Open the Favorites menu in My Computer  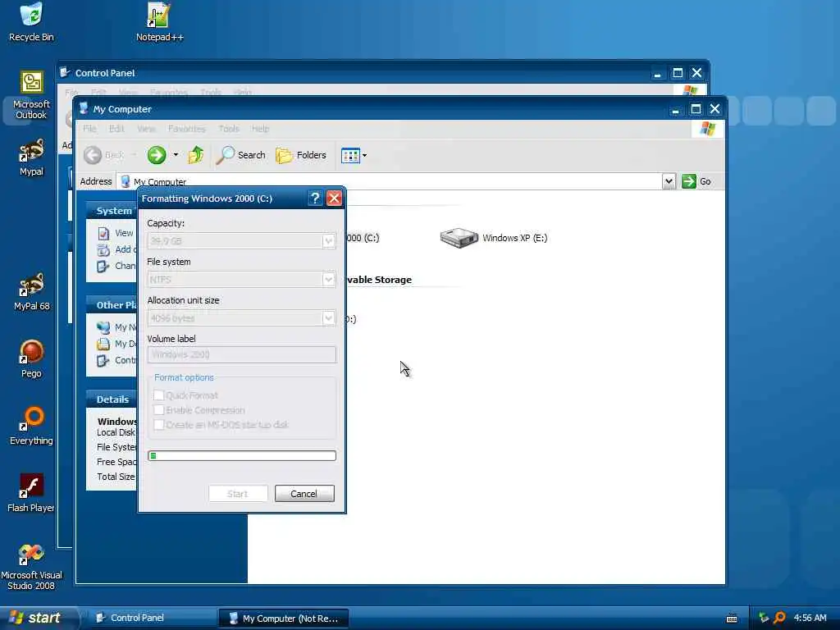pyautogui.click(x=186, y=129)
